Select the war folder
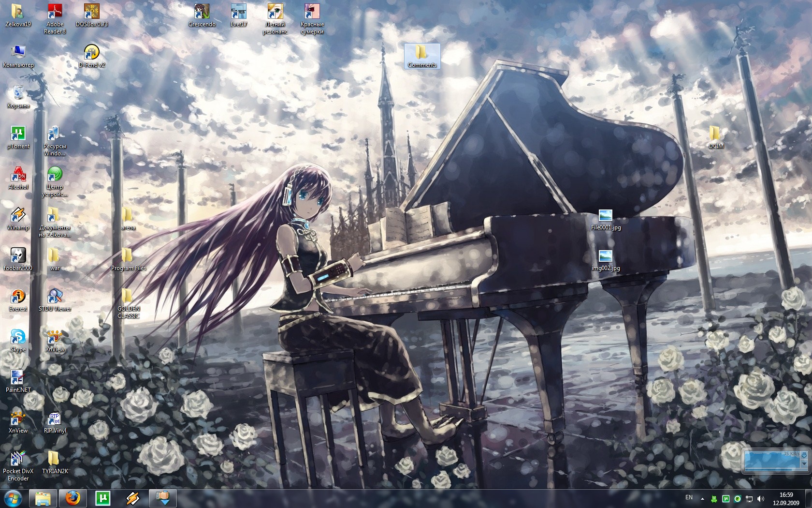 tap(55, 259)
